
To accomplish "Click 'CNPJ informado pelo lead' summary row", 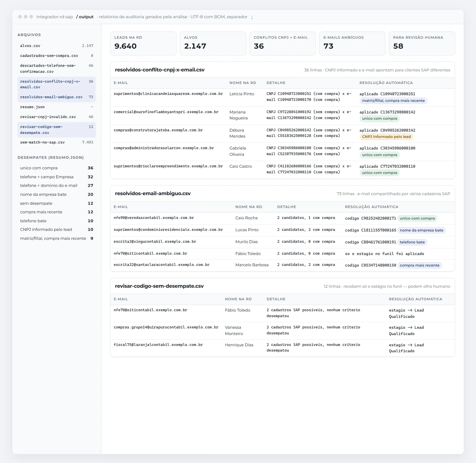I will point(57,230).
